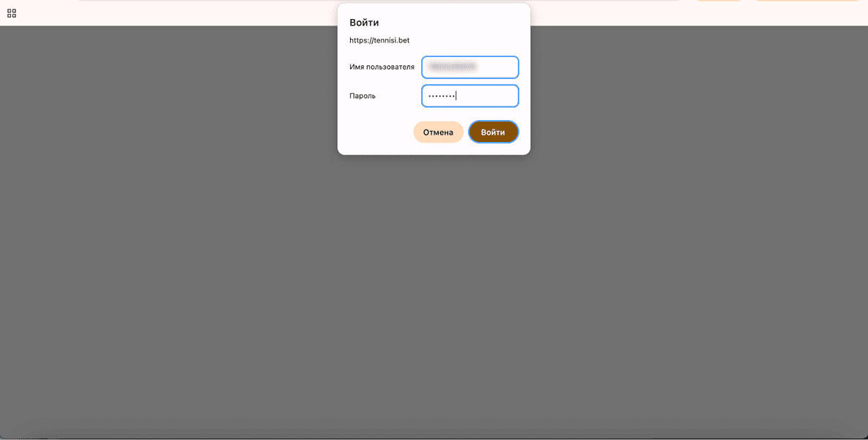Click the Имя пользователя label text
Image resolution: width=868 pixels, height=440 pixels.
[382, 67]
